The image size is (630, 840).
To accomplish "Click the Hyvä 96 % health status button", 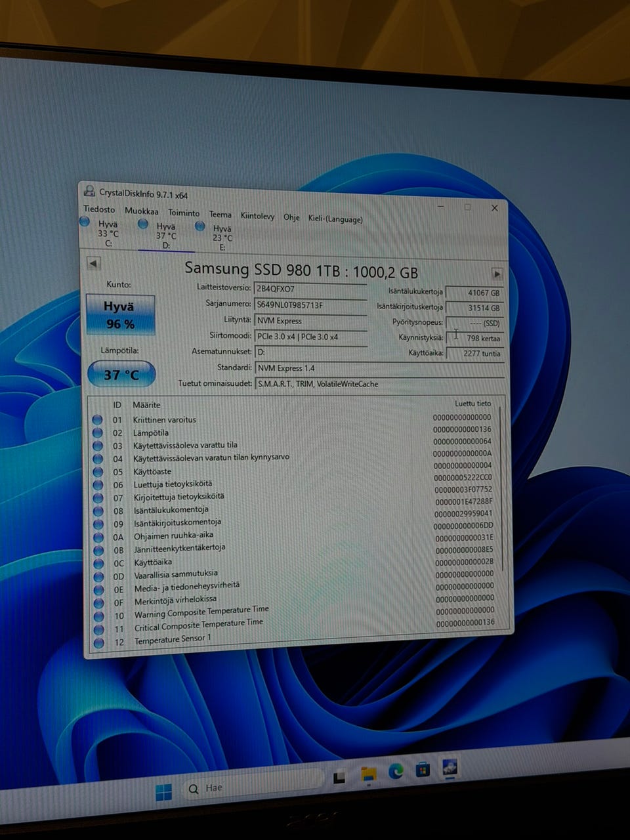I will tap(120, 315).
